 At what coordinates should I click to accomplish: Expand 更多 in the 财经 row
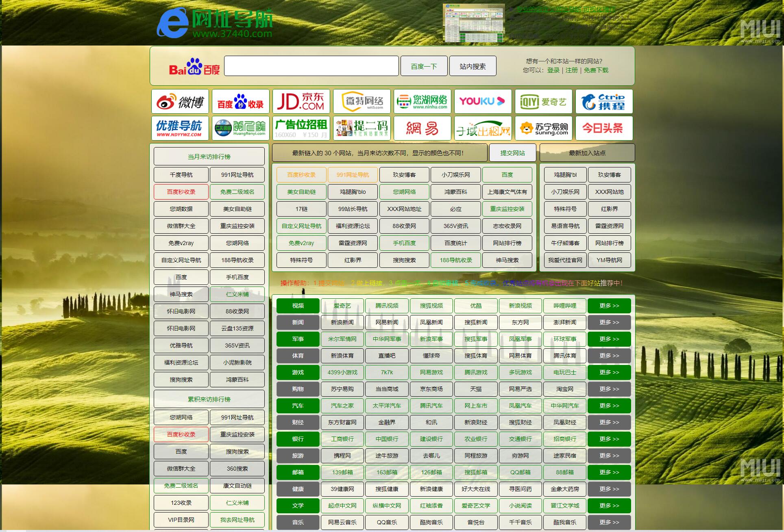(x=609, y=422)
